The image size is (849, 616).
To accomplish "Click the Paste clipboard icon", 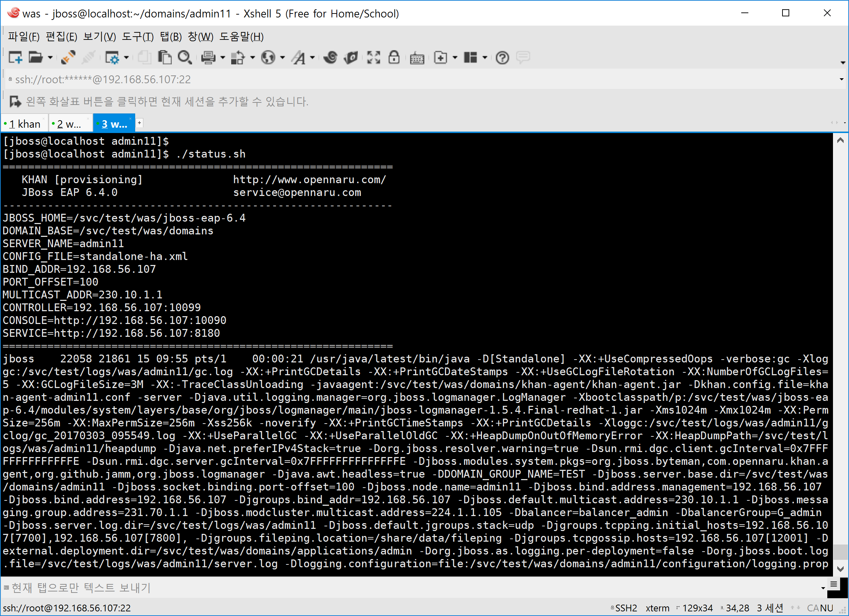I will point(165,58).
